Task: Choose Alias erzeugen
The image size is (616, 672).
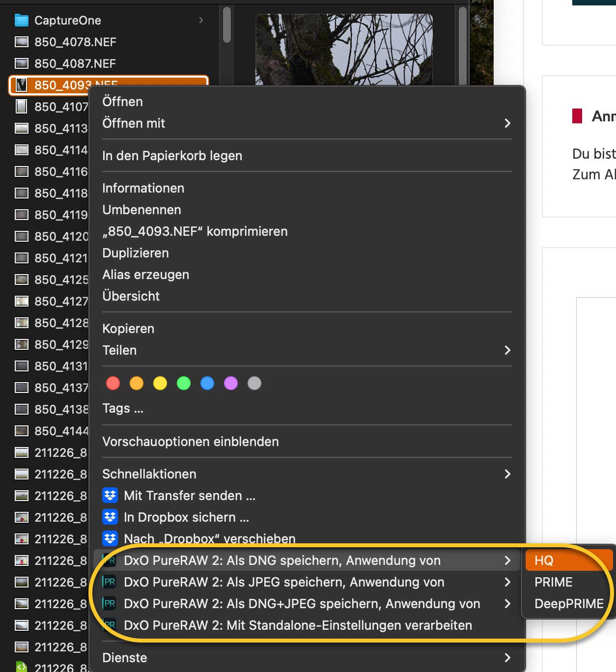Action: coord(145,275)
